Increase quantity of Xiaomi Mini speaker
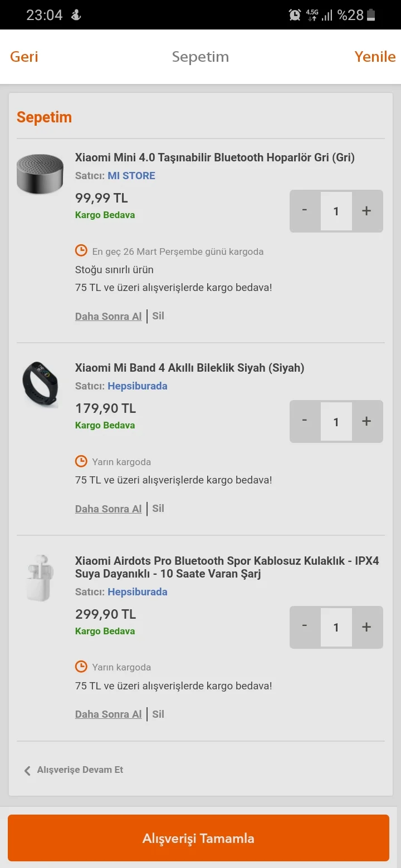 (366, 211)
